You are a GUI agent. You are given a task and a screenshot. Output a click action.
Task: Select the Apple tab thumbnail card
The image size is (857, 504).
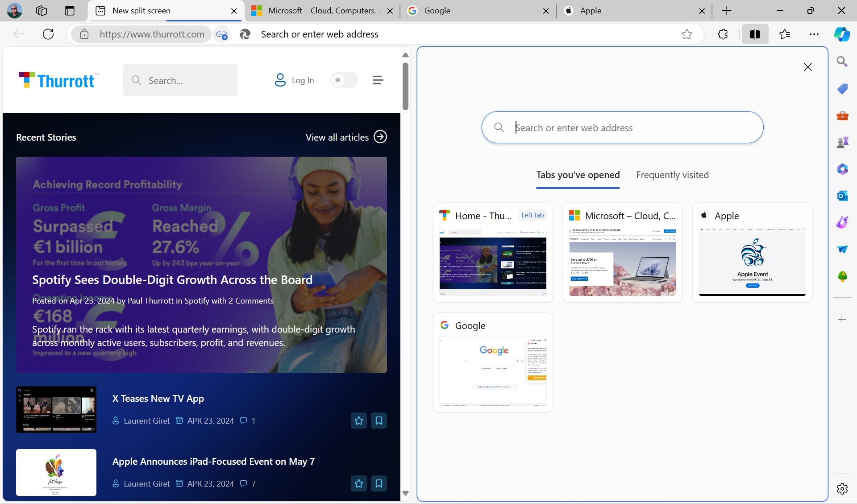752,253
